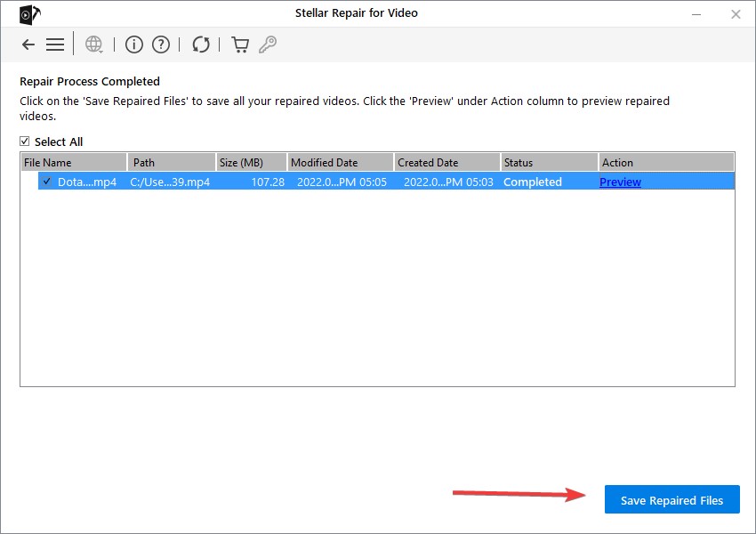Sort by Size (MB) column header

(251, 163)
